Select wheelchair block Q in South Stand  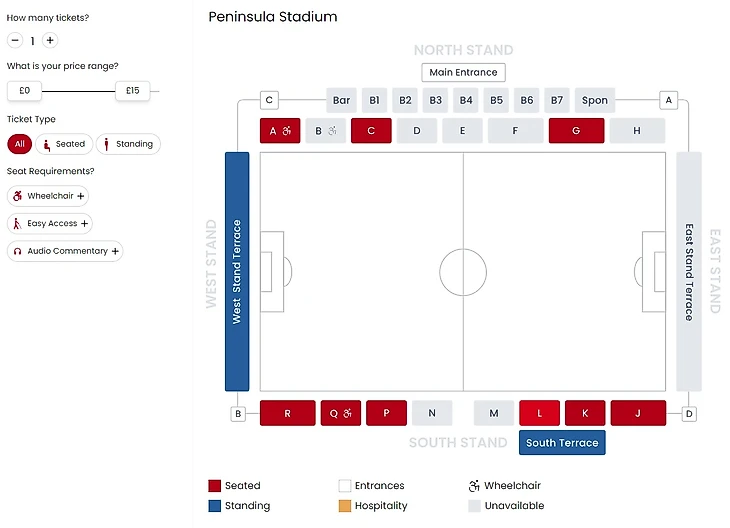click(341, 413)
